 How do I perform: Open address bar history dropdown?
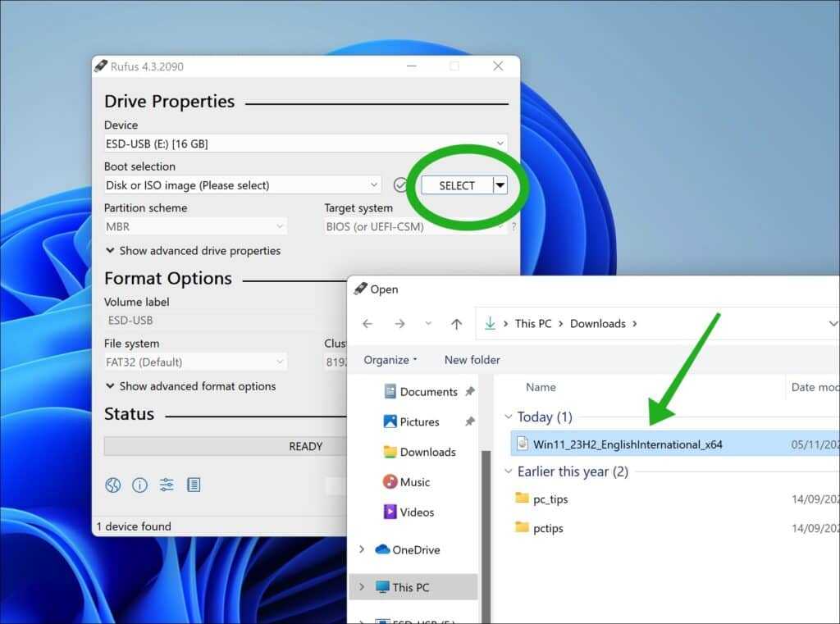[x=833, y=324]
